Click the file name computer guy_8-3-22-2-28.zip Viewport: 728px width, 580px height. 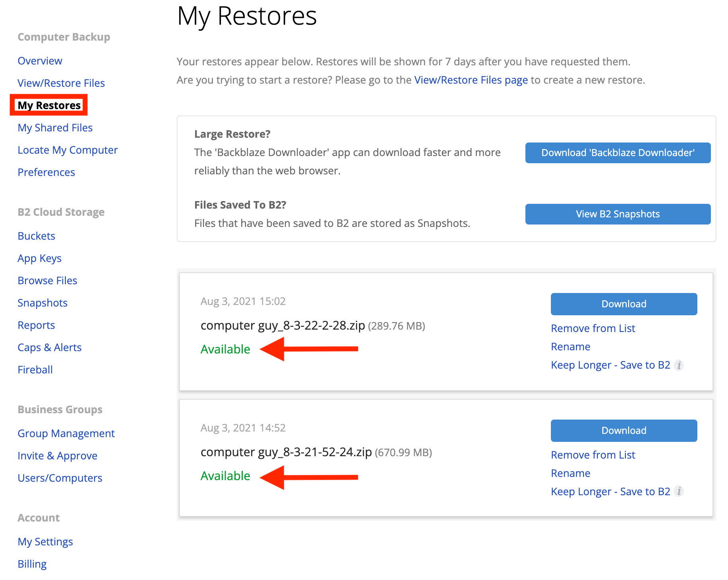[283, 326]
